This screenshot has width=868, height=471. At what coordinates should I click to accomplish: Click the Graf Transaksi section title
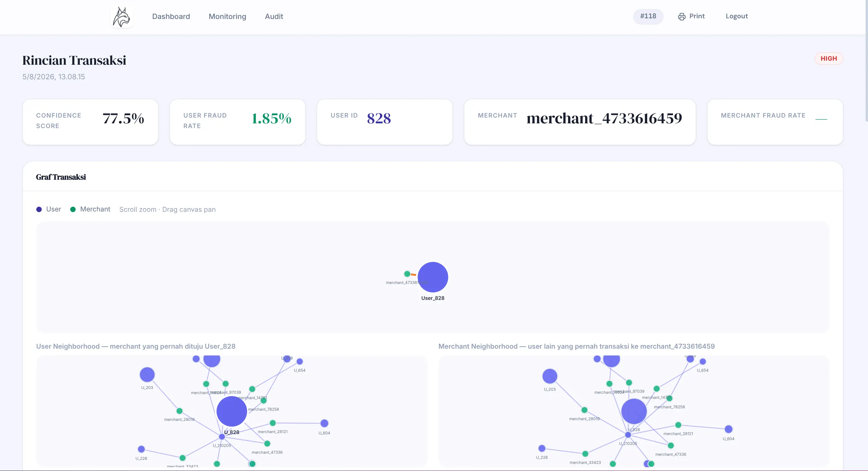(x=61, y=177)
